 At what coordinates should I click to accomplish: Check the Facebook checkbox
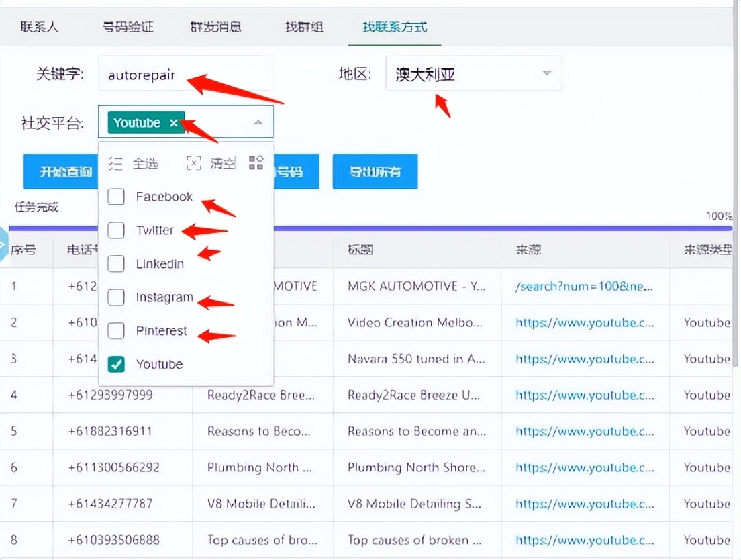point(115,197)
